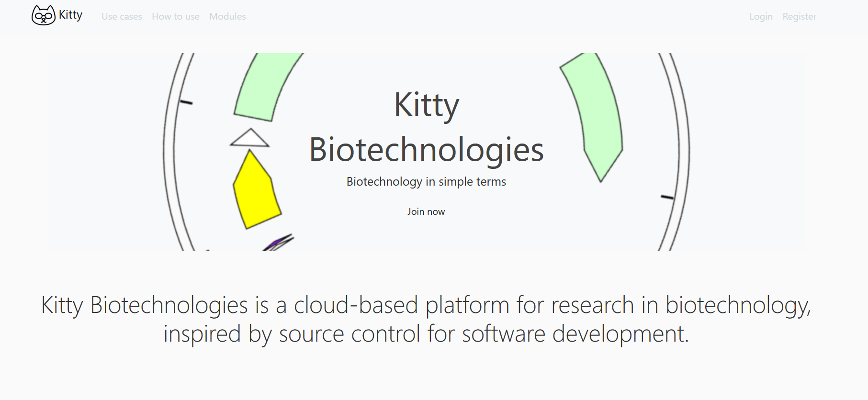Image resolution: width=868 pixels, height=400 pixels.
Task: Click the Join now link
Action: coord(426,211)
